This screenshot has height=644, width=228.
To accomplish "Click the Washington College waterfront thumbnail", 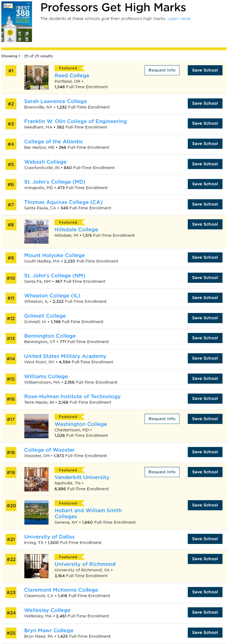I will click(x=36, y=426).
